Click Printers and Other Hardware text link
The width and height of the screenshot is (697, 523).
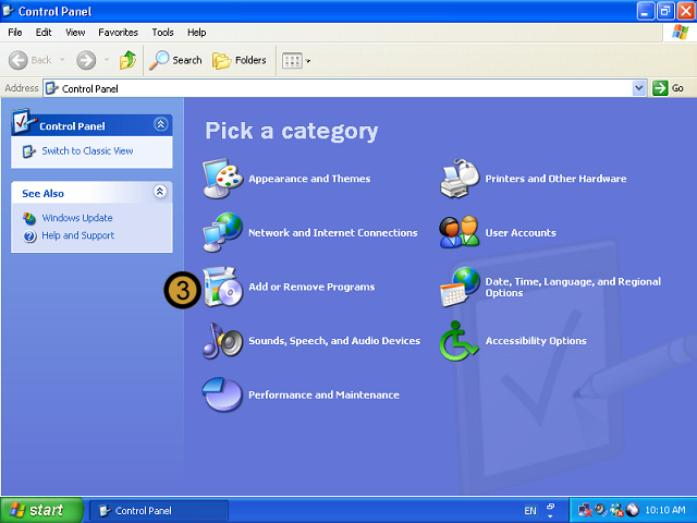click(x=556, y=179)
